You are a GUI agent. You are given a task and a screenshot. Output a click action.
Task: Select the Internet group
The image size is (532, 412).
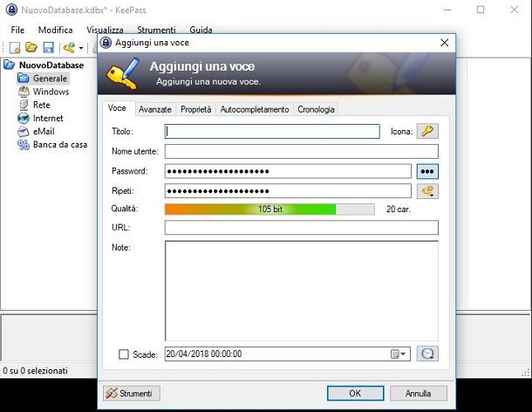coord(48,118)
